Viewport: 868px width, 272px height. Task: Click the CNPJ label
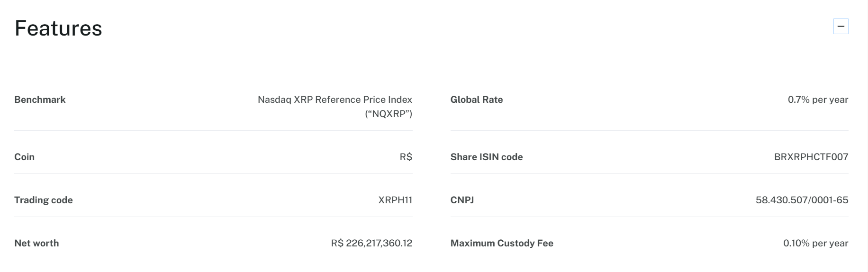point(462,200)
